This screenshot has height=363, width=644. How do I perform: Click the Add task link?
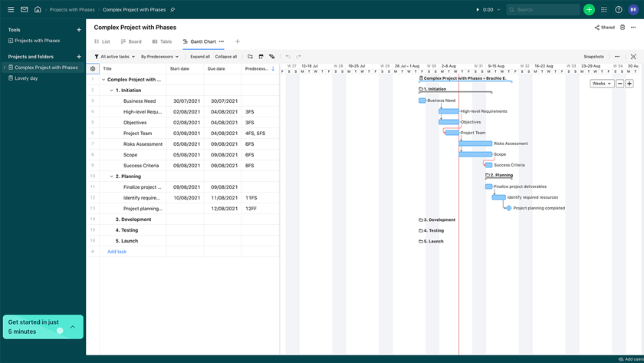click(117, 252)
